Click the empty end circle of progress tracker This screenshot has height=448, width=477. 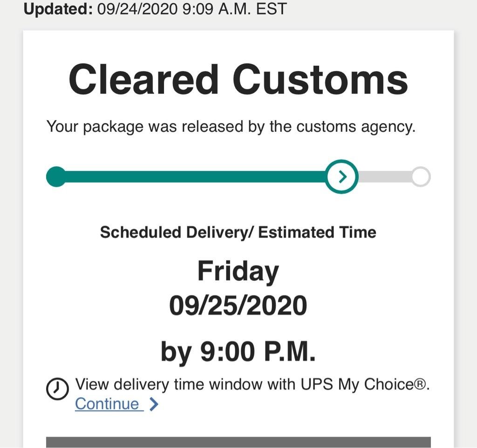pyautogui.click(x=421, y=177)
